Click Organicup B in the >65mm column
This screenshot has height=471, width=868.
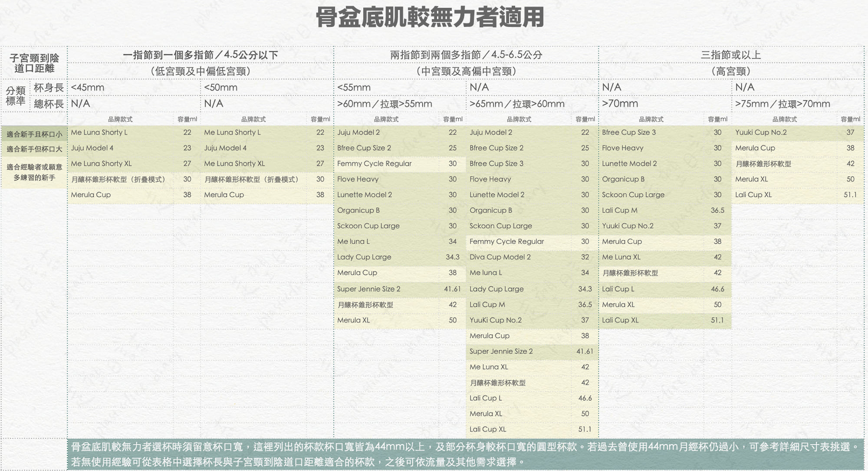pyautogui.click(x=491, y=211)
